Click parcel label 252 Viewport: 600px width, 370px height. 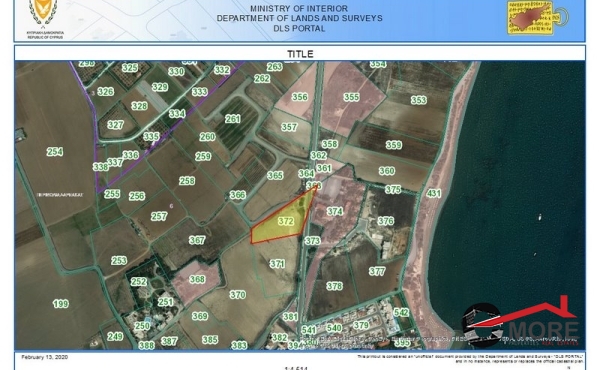coord(139,282)
